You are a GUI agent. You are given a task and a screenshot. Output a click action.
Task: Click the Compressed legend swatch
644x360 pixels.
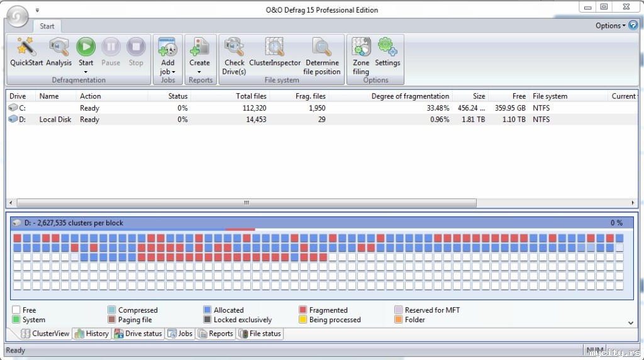(112, 310)
